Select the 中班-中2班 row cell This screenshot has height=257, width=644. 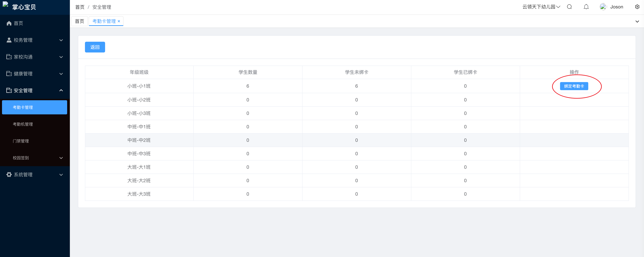click(139, 140)
